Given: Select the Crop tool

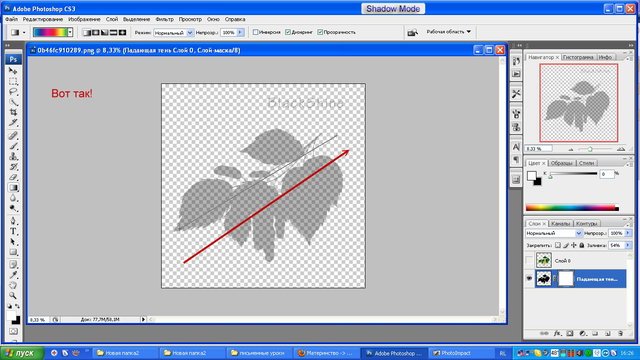Looking at the screenshot, I should click(13, 112).
